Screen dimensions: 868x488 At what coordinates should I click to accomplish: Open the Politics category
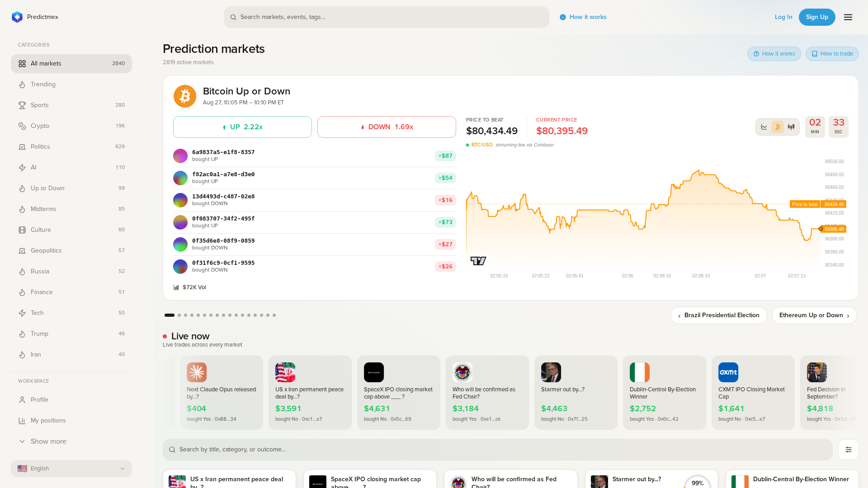tap(71, 147)
